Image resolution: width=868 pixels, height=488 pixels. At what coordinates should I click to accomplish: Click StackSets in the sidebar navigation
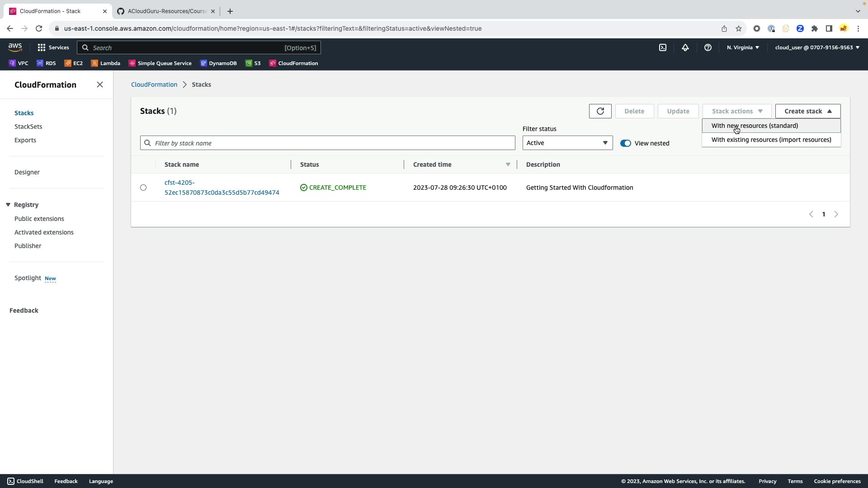[28, 127]
